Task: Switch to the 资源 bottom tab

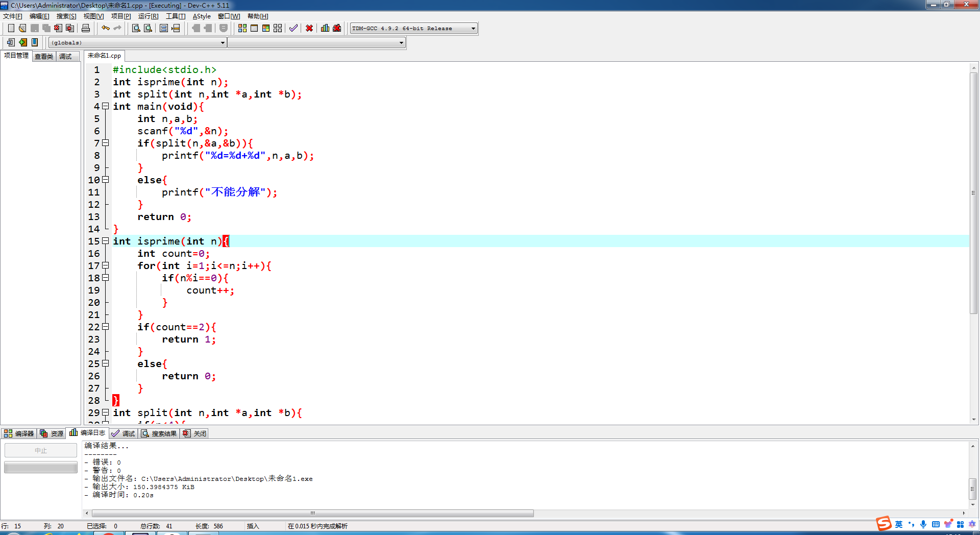Action: coord(52,433)
